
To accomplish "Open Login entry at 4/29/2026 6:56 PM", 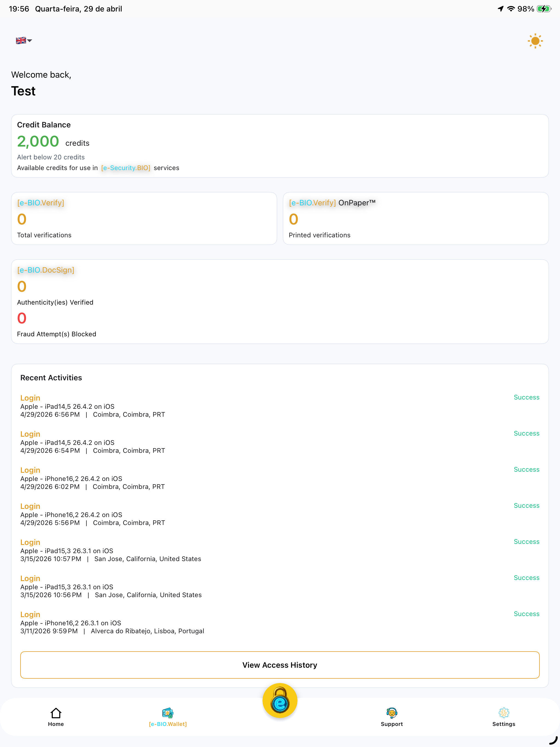I will tap(280, 406).
